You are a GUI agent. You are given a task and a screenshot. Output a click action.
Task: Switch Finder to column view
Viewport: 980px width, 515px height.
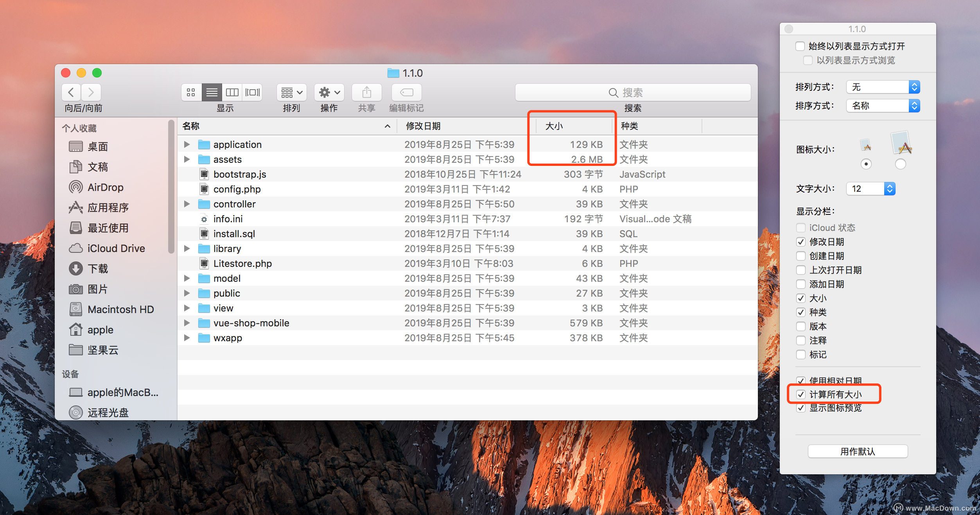pyautogui.click(x=232, y=92)
